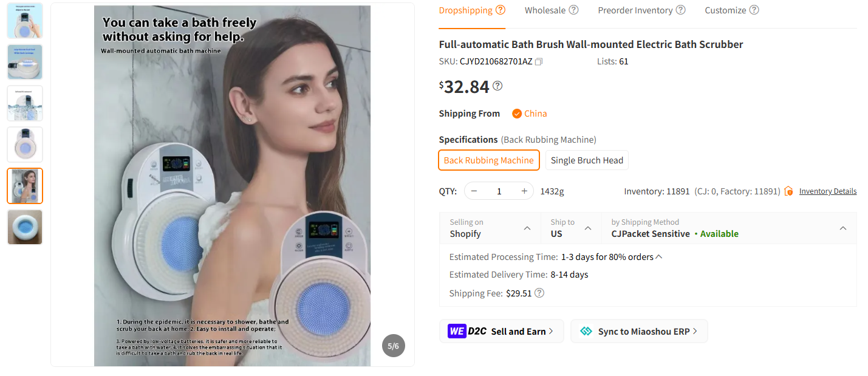Copy the SKU using the copy icon

point(538,61)
